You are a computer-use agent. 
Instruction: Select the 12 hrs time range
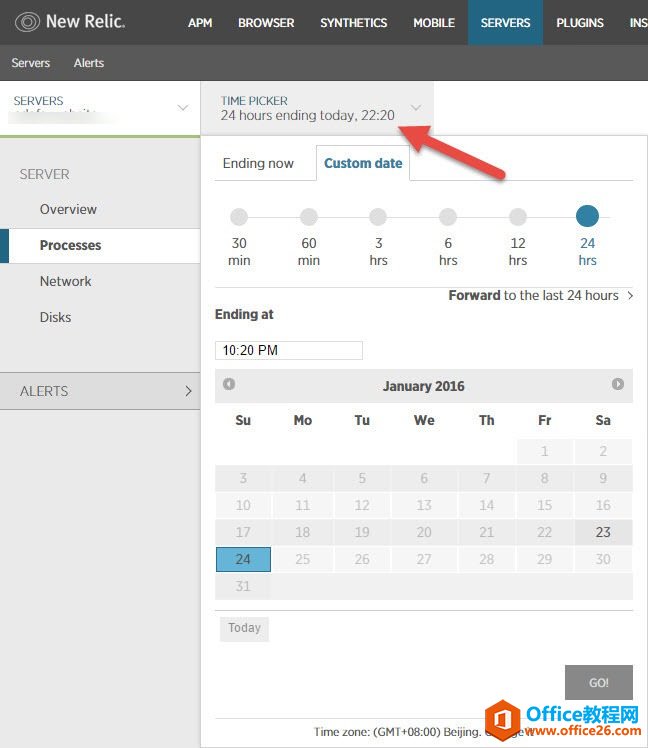518,217
